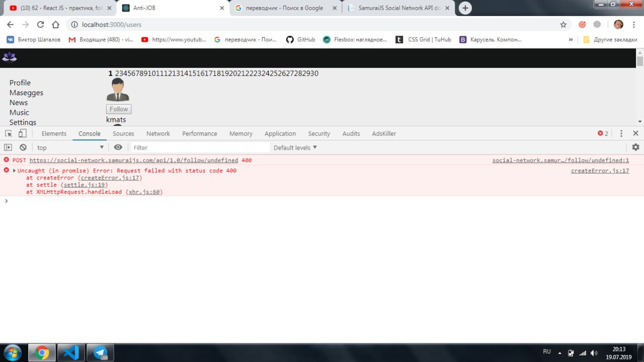Click the user avatar picture above Follow
644x362 pixels.
pyautogui.click(x=118, y=90)
